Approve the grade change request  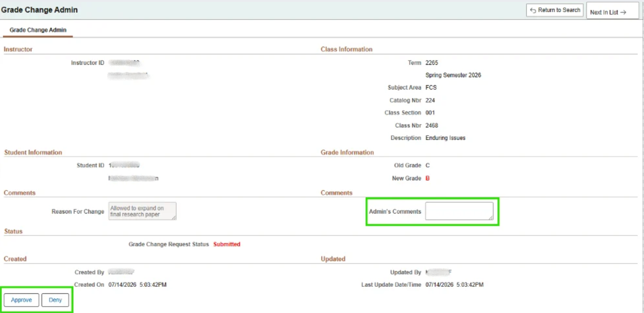click(21, 300)
